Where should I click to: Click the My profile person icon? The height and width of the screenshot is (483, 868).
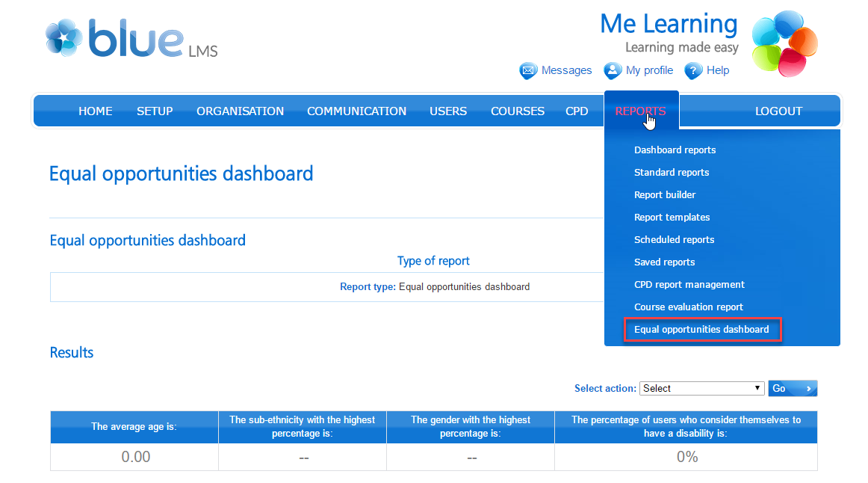click(x=613, y=71)
